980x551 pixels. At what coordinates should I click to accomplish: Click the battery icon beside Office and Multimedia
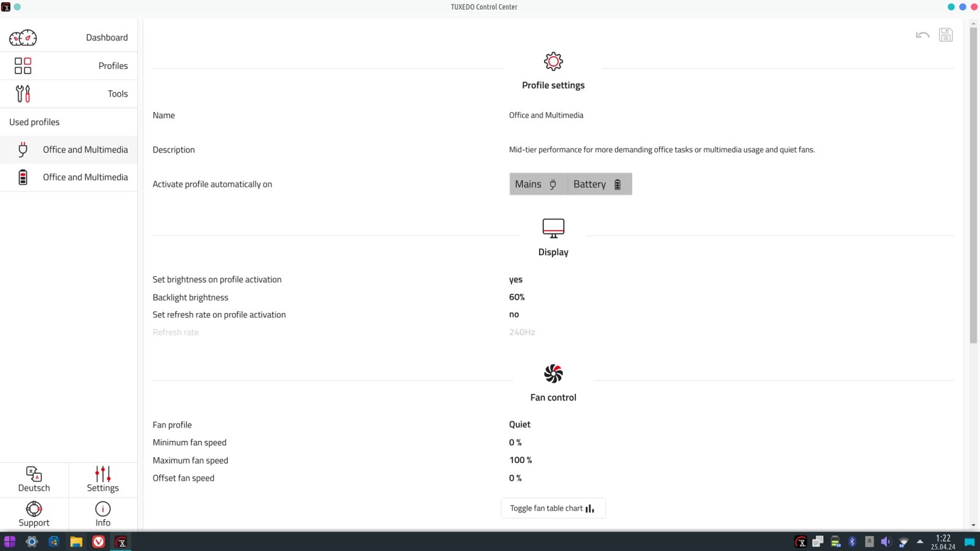pyautogui.click(x=23, y=178)
